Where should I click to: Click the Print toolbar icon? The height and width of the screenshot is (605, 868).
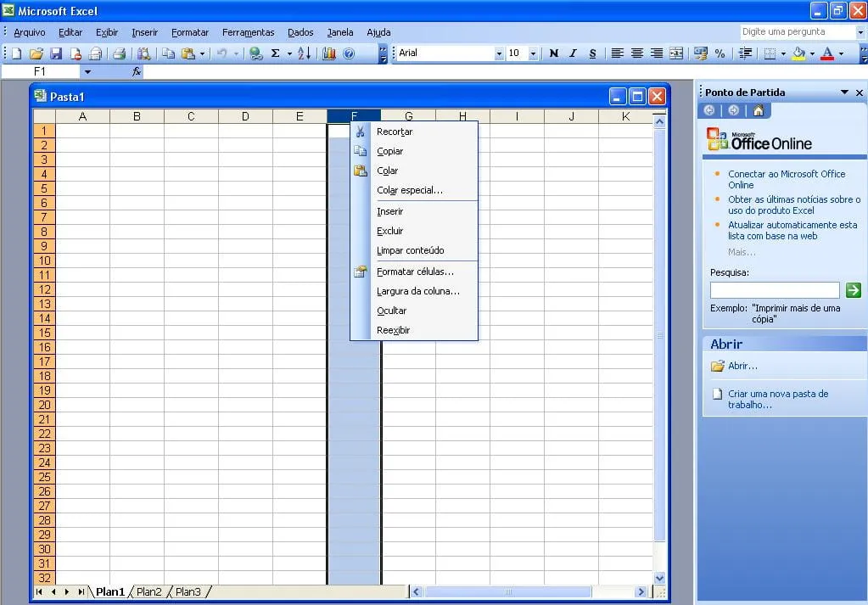click(119, 53)
